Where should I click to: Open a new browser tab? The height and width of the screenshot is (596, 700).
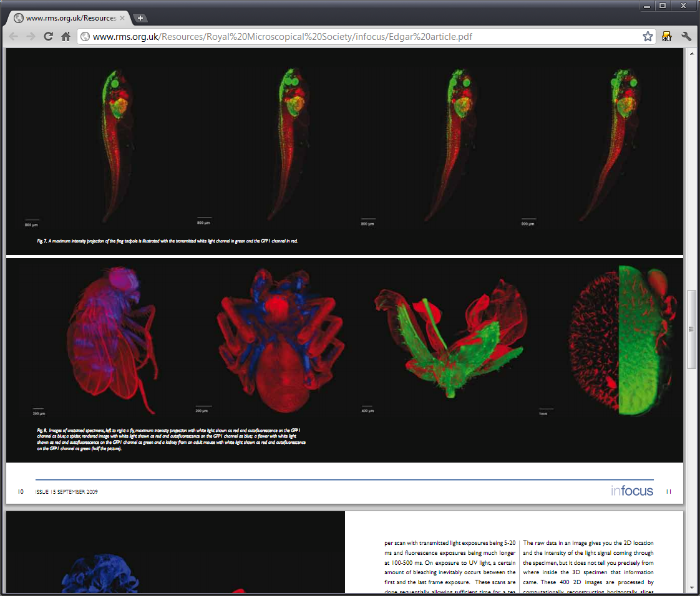140,18
